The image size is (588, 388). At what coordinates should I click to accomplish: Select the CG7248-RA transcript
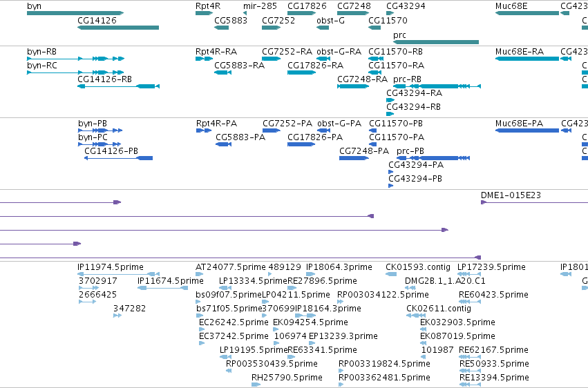pos(353,86)
